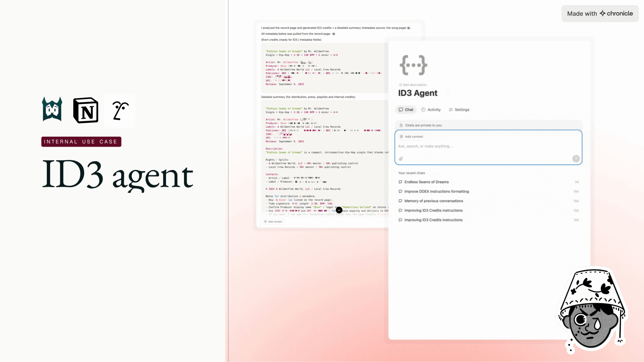
Task: Switch to the Activity tab
Action: click(431, 110)
